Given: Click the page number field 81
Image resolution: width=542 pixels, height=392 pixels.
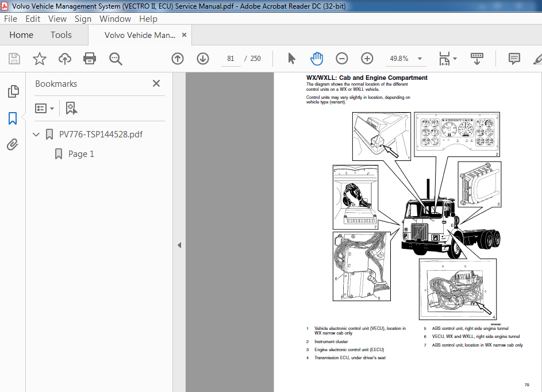Looking at the screenshot, I should point(230,59).
